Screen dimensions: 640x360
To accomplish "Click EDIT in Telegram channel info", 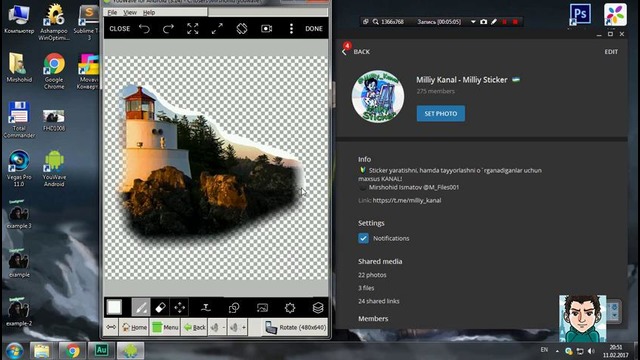I will point(611,52).
